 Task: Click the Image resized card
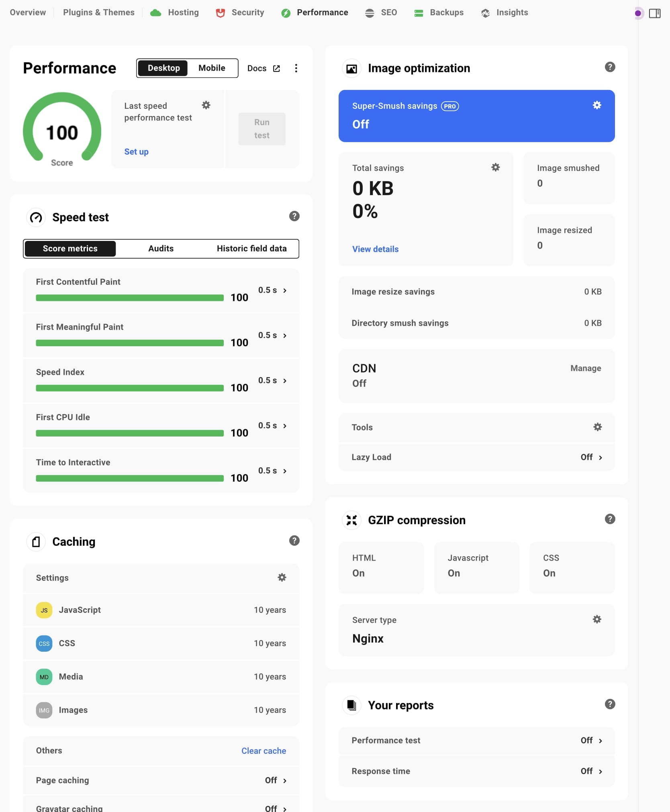coord(569,240)
